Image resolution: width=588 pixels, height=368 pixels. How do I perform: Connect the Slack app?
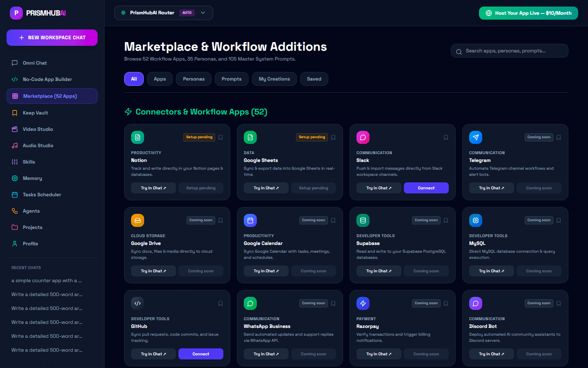point(426,188)
